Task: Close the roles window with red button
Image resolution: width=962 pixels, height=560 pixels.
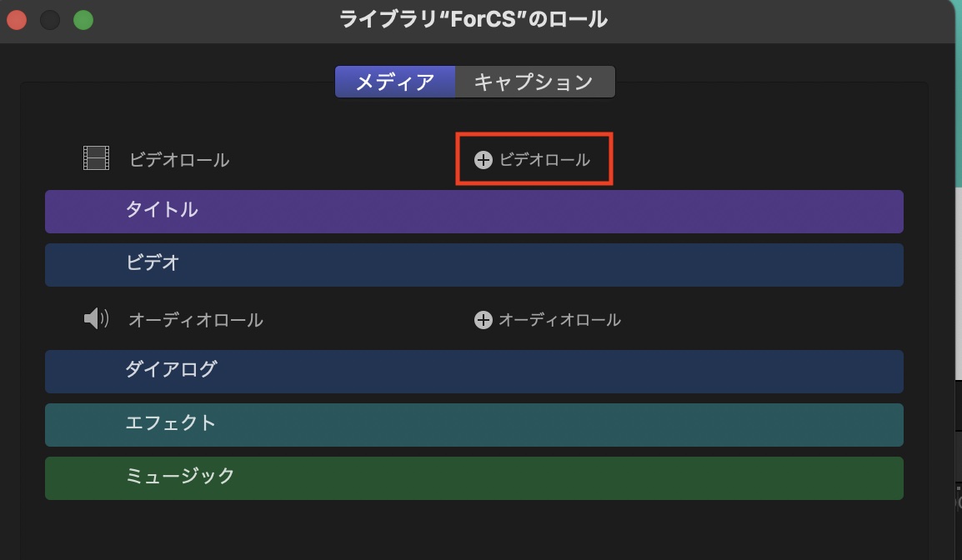Action: [x=17, y=19]
